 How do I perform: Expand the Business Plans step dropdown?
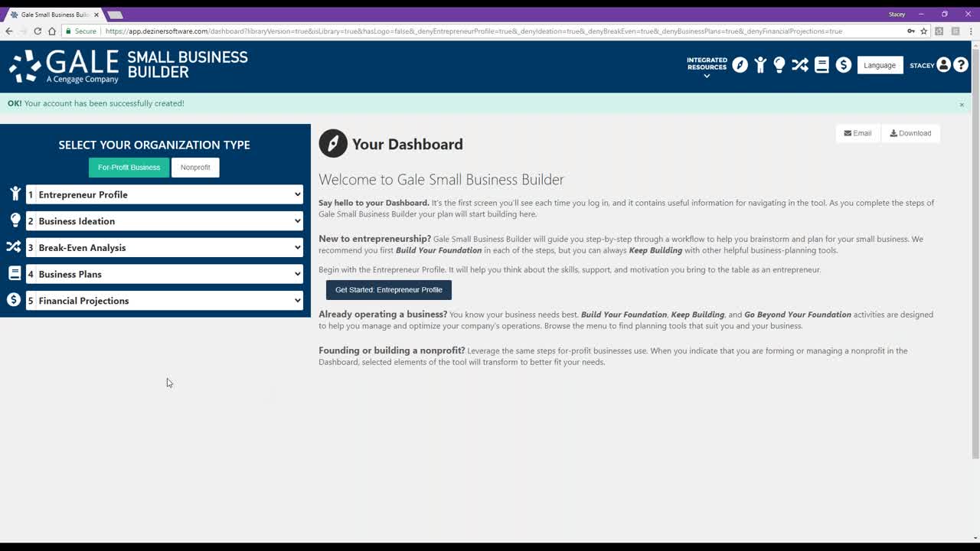click(163, 274)
